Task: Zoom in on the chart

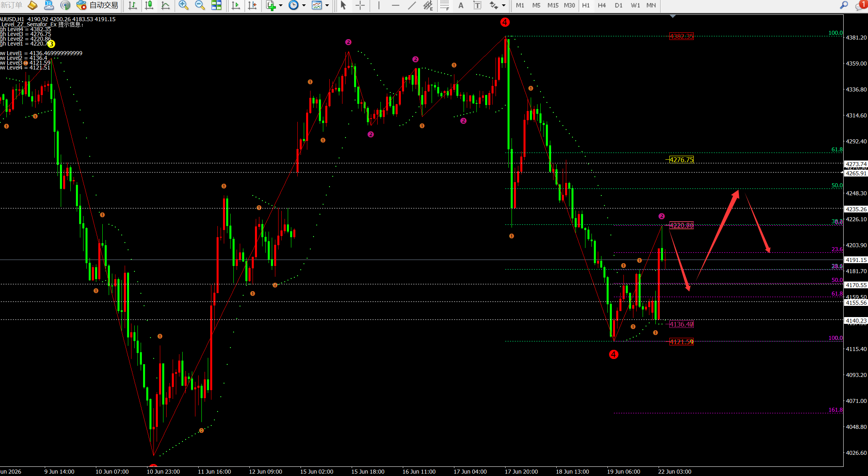Action: coord(183,5)
